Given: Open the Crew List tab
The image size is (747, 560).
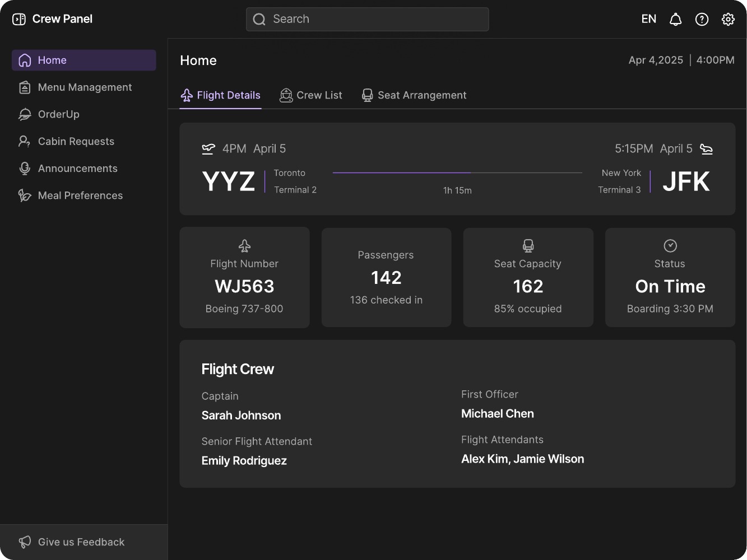Looking at the screenshot, I should 311,96.
